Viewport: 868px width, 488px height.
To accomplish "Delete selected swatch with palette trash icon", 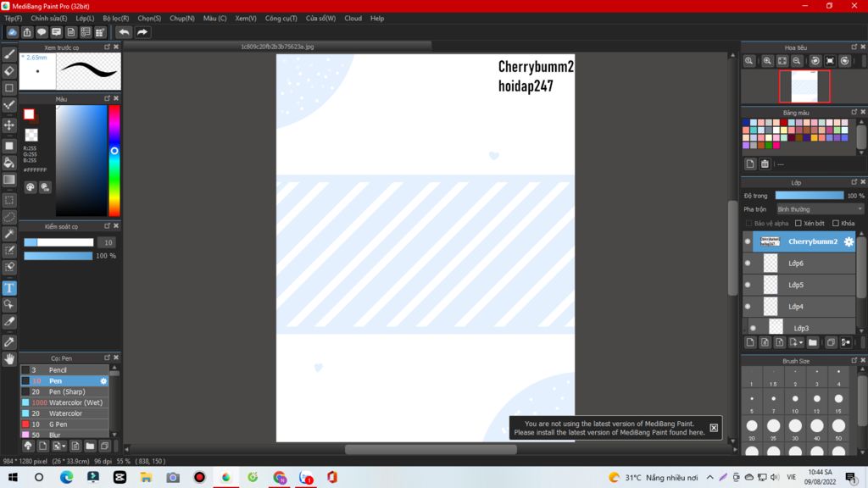I will point(765,164).
